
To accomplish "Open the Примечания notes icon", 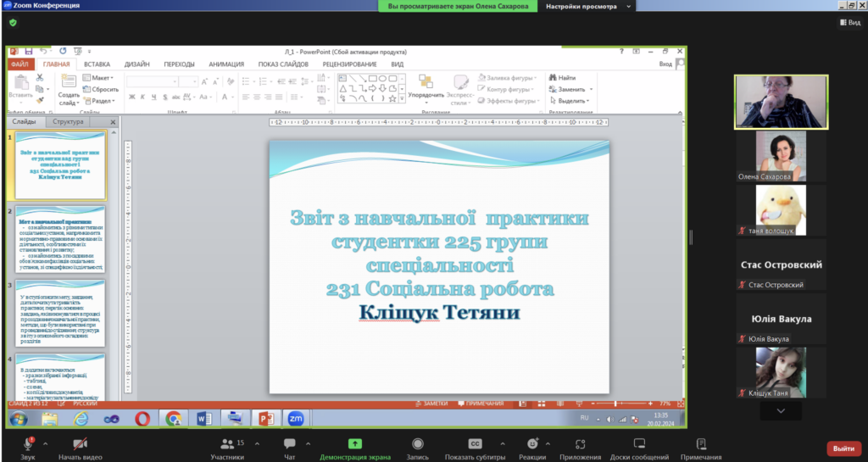I will pos(701,443).
